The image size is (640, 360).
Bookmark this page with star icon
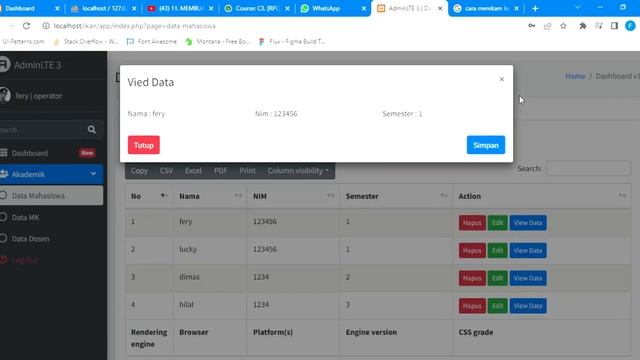point(563,26)
